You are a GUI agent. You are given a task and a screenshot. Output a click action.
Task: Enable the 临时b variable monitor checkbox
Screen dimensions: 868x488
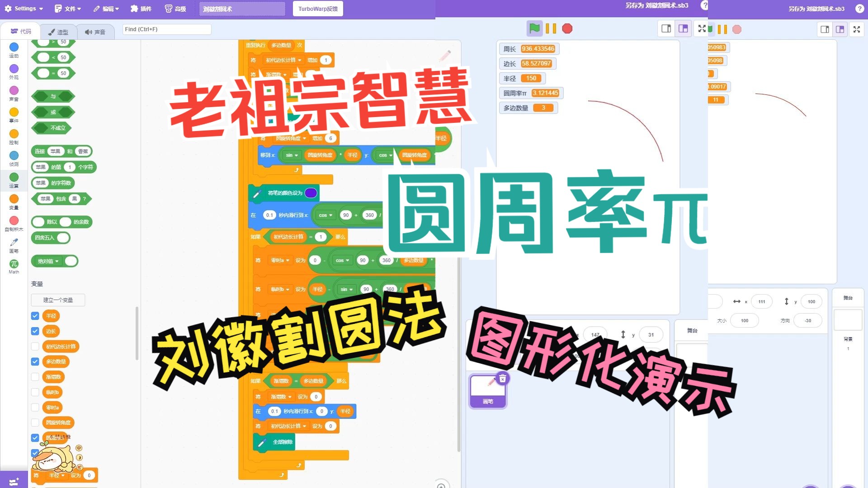(35, 392)
